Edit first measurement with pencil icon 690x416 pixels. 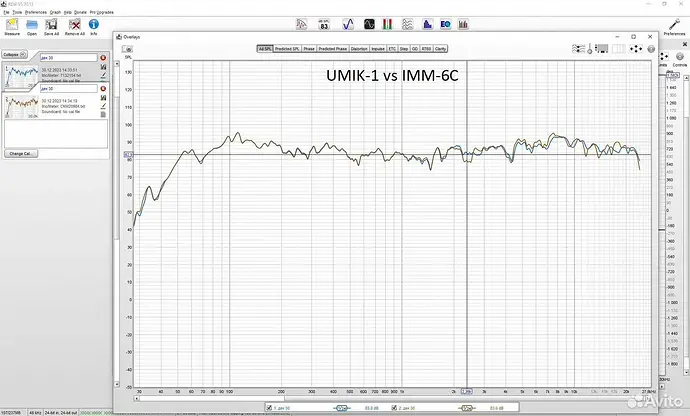pyautogui.click(x=103, y=75)
